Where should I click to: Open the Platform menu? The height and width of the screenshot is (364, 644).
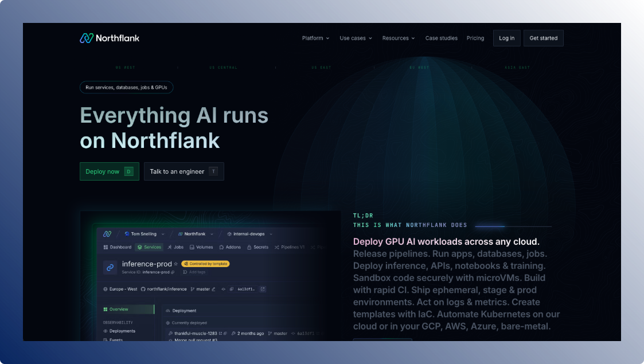point(316,38)
